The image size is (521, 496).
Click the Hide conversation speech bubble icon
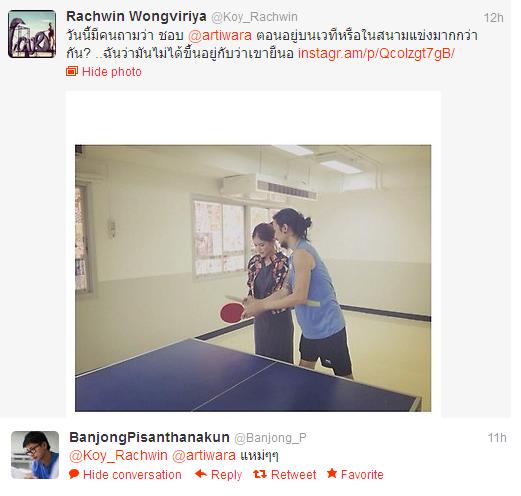click(x=74, y=474)
